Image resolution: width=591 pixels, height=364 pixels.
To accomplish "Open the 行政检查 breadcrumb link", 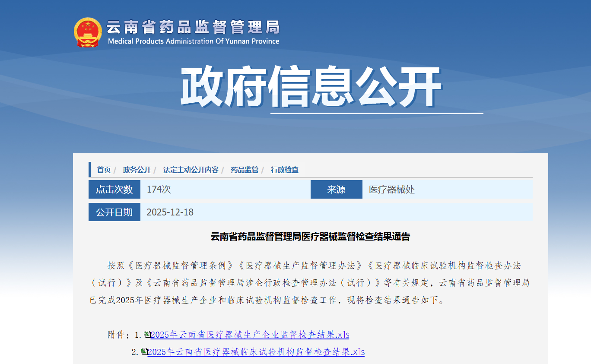I will pos(285,170).
